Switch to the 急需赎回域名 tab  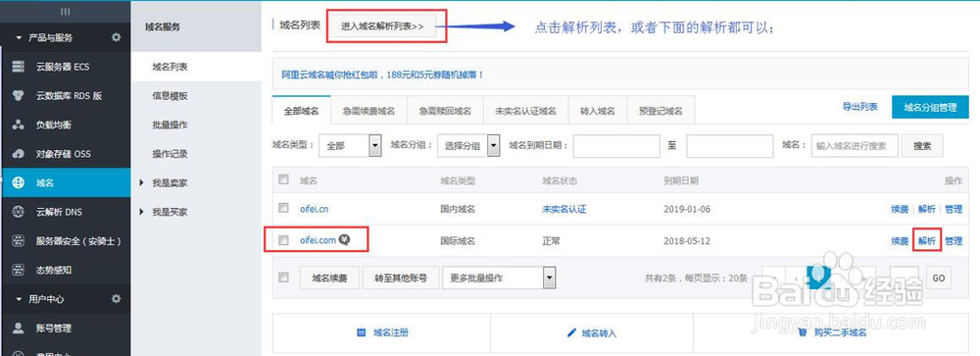tap(445, 111)
